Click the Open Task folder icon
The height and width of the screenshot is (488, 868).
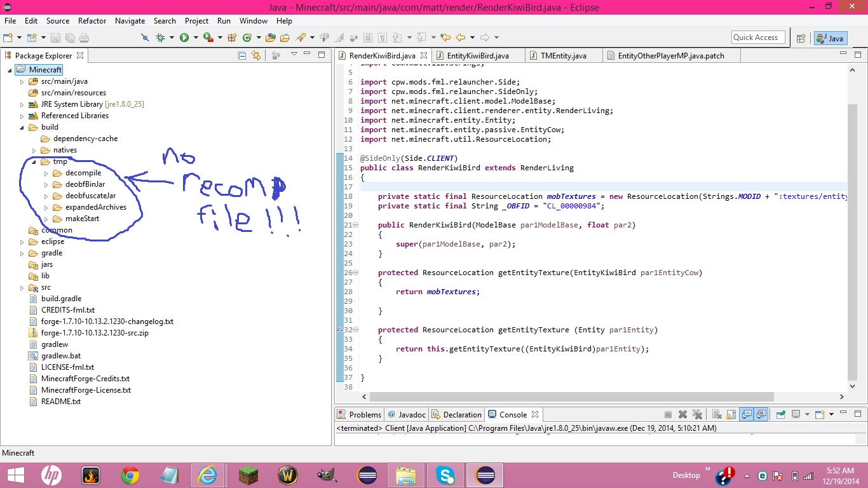click(x=285, y=37)
